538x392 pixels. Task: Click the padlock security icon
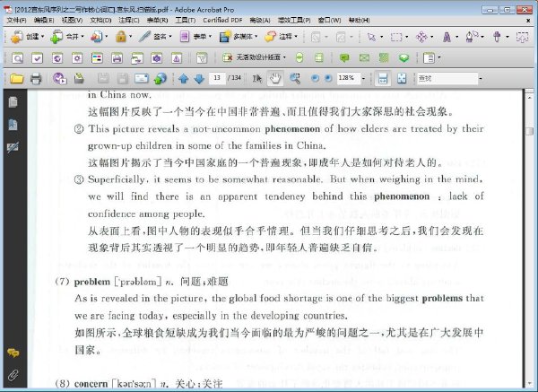[121, 37]
